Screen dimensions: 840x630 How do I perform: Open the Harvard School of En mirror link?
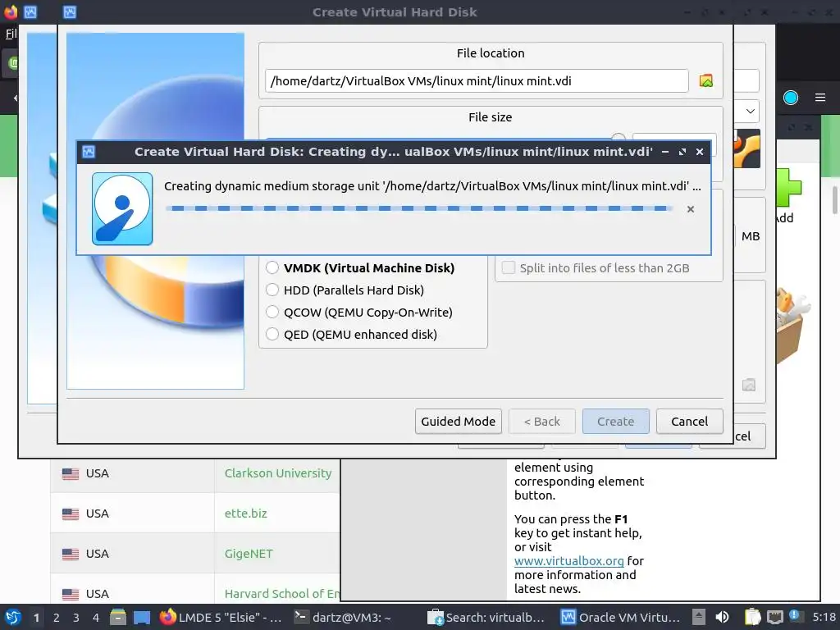(282, 594)
